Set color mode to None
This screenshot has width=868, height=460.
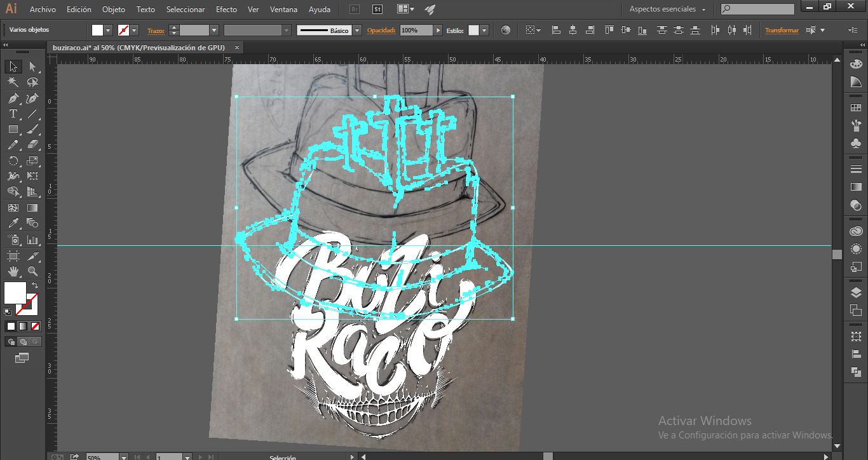click(x=36, y=326)
